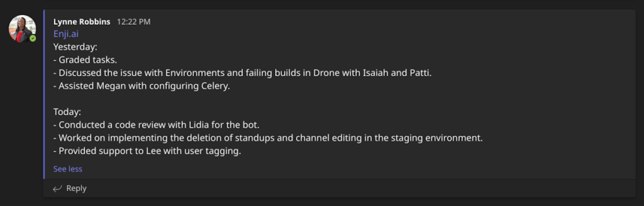Click the "Today:" heading in the message
The height and width of the screenshot is (206, 644).
(67, 112)
